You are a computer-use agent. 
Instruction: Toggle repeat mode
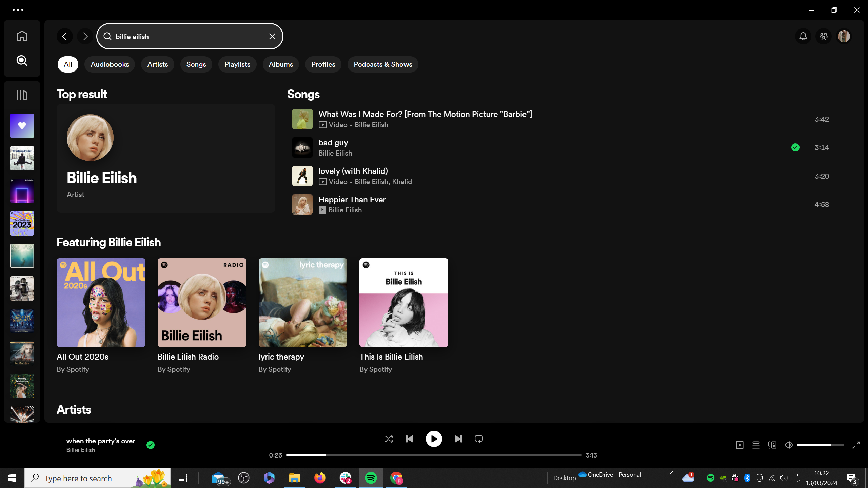pyautogui.click(x=479, y=439)
